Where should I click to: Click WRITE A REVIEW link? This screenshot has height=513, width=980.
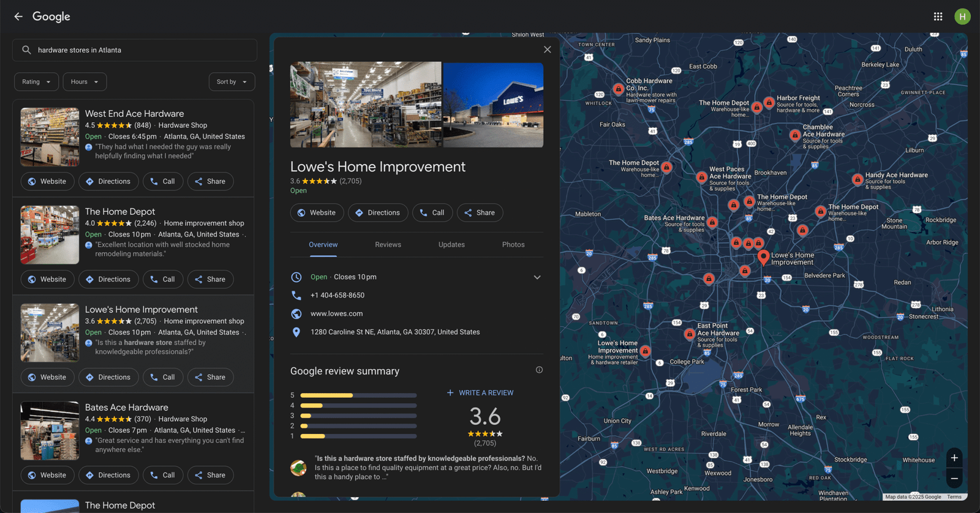click(480, 393)
